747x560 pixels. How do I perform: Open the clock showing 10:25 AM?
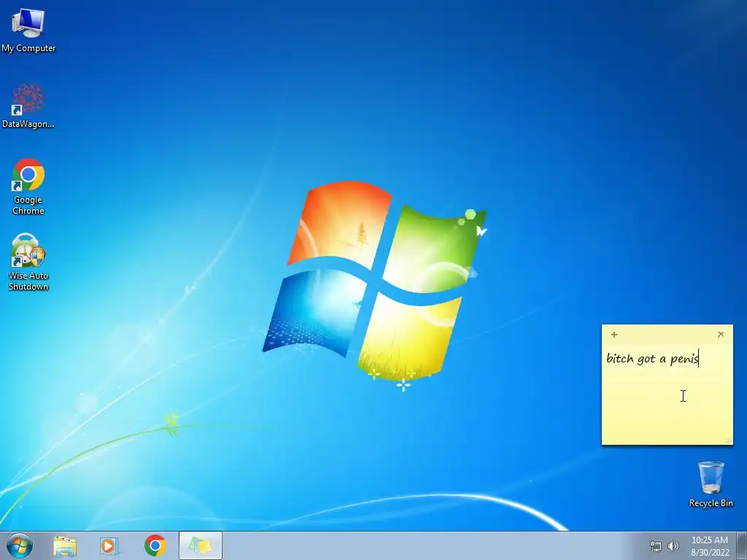[710, 545]
